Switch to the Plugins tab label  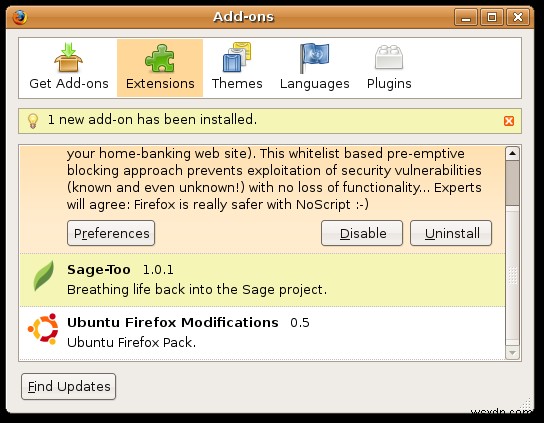pos(389,84)
